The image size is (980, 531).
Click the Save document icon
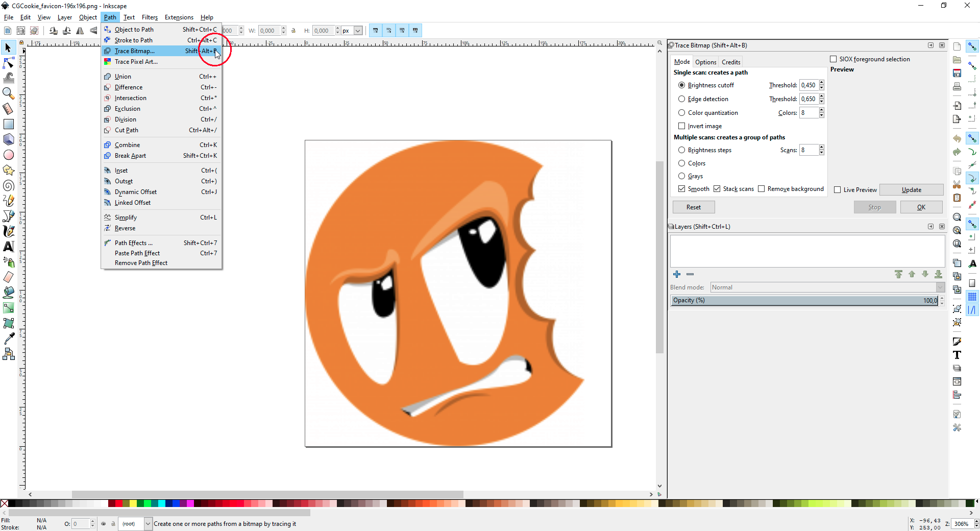[957, 73]
